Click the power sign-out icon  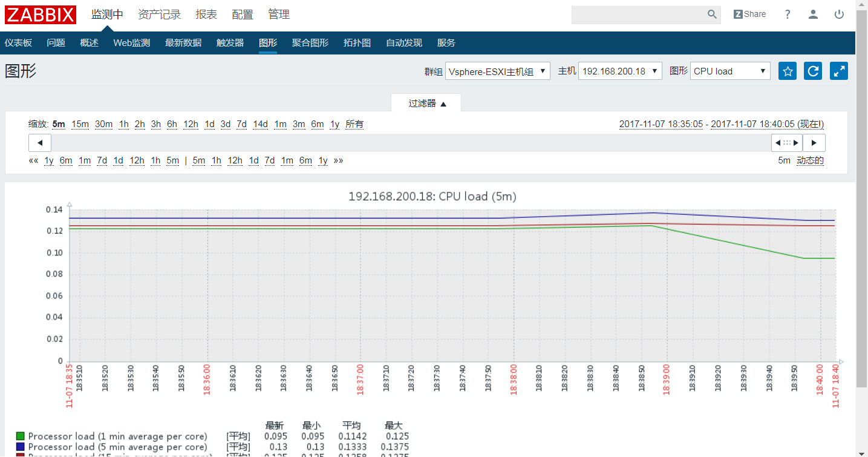point(839,15)
